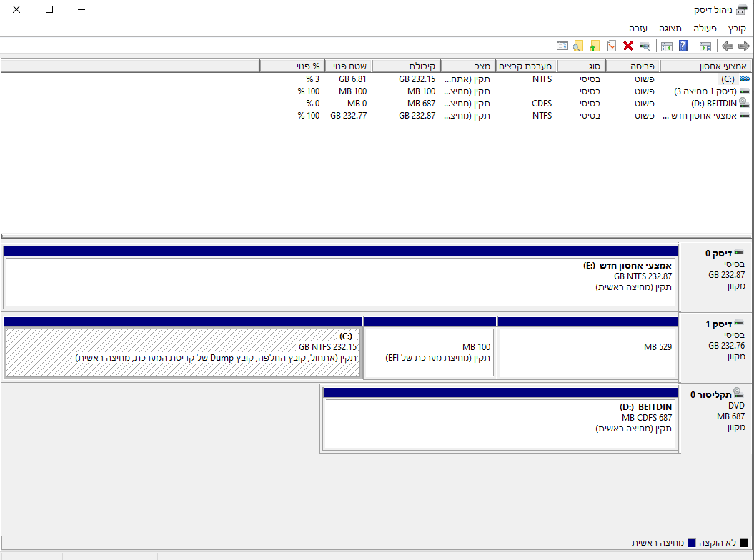Select the 100 MB EFI system partition block
This screenshot has width=754, height=560.
pyautogui.click(x=430, y=352)
